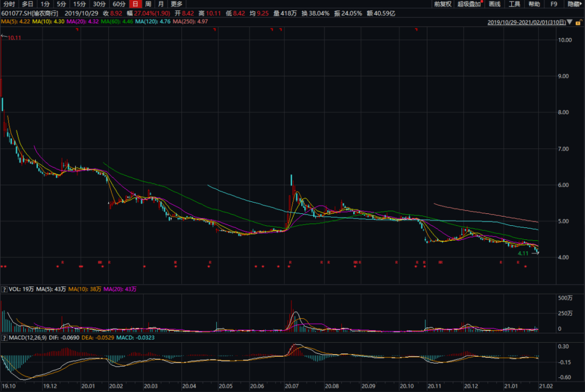Click the first red star event marker
The width and height of the screenshot is (585, 392).
click(x=2, y=266)
